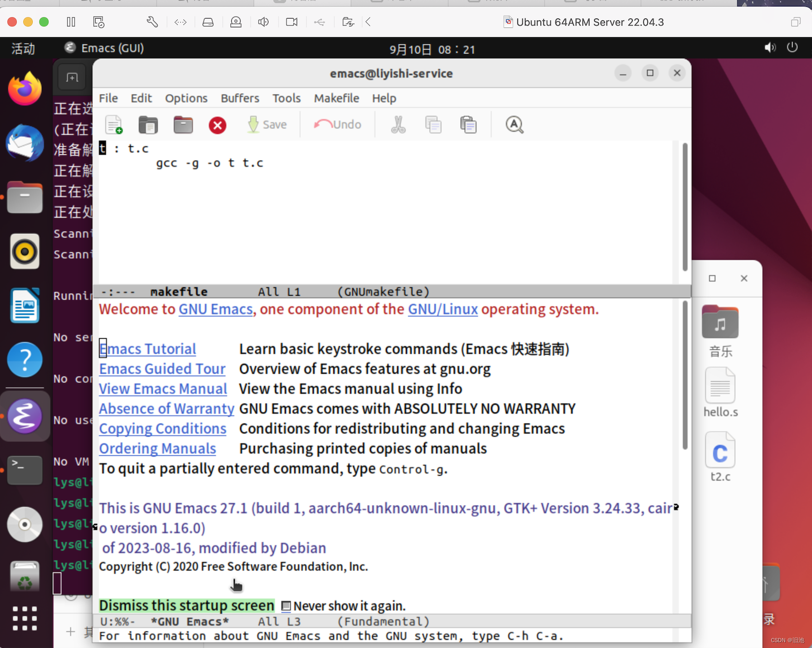Save the makefile buffer

[267, 125]
